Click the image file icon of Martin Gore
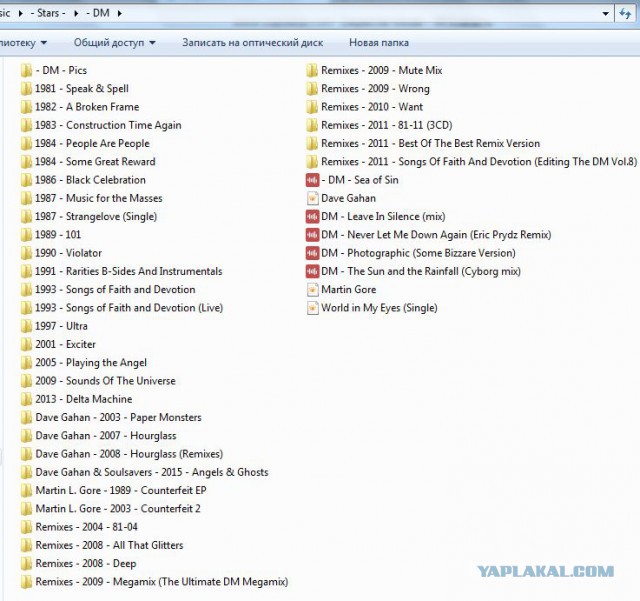Image resolution: width=640 pixels, height=601 pixels. 312,290
